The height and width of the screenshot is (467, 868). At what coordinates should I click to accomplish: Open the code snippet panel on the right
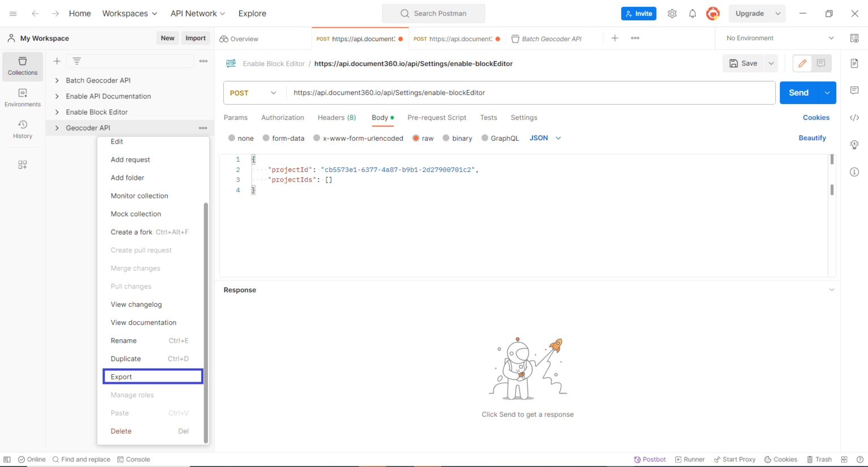[x=854, y=117]
